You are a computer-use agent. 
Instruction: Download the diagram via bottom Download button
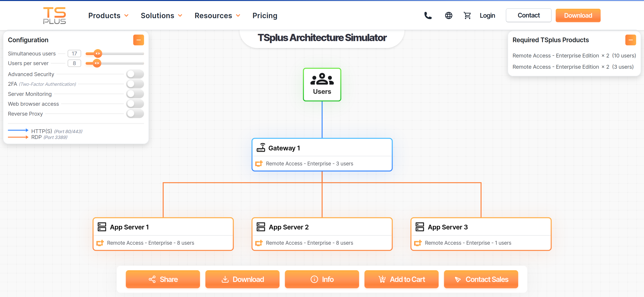[242, 279]
